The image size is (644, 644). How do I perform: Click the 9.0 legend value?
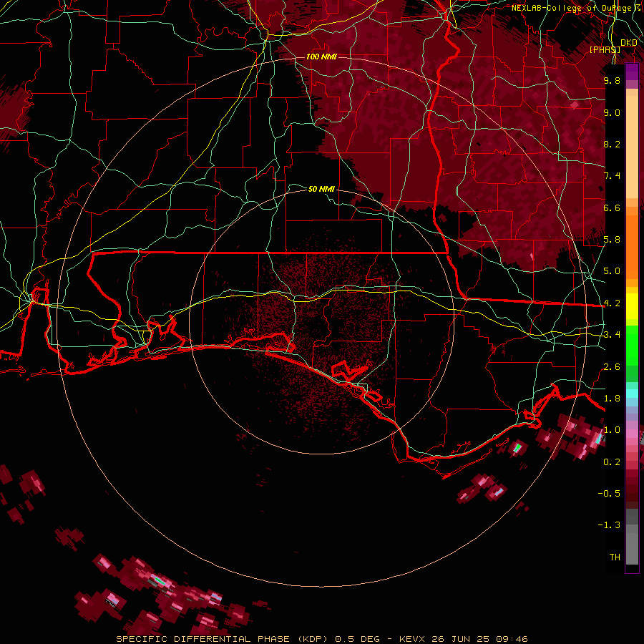[x=612, y=112]
